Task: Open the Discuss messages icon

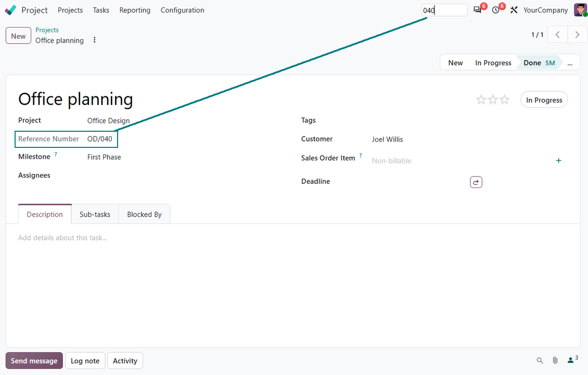Action: [x=477, y=10]
